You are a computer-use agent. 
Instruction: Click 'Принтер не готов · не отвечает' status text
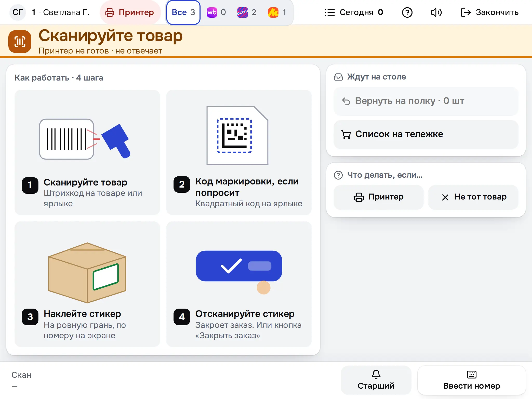100,51
